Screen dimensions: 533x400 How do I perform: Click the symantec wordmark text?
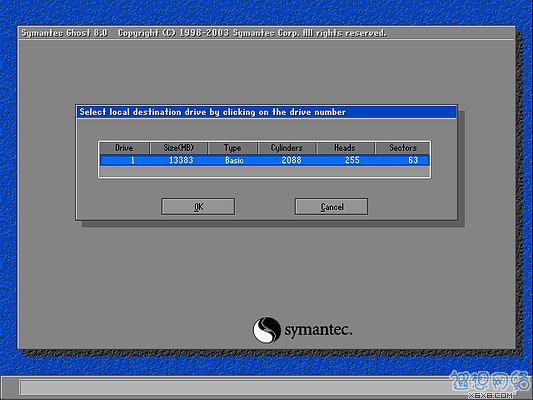coord(318,330)
